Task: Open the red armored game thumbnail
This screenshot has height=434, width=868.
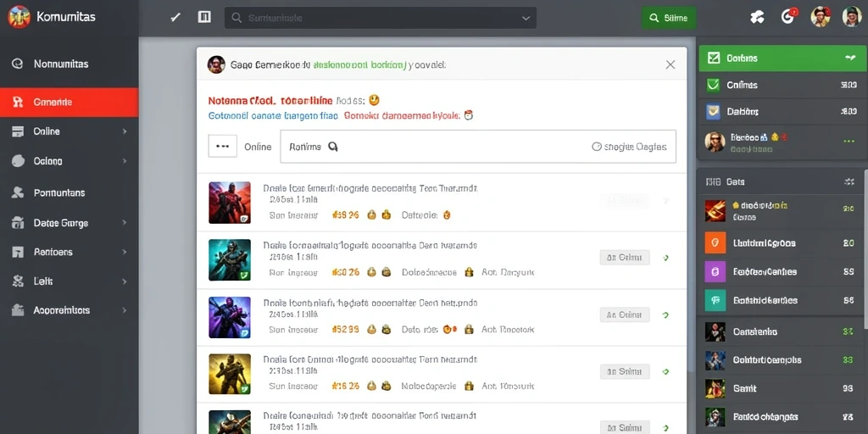Action: (229, 203)
